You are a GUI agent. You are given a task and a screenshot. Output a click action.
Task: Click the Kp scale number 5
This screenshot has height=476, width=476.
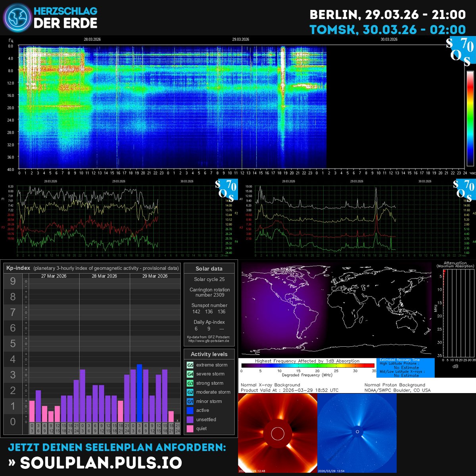[13, 344]
